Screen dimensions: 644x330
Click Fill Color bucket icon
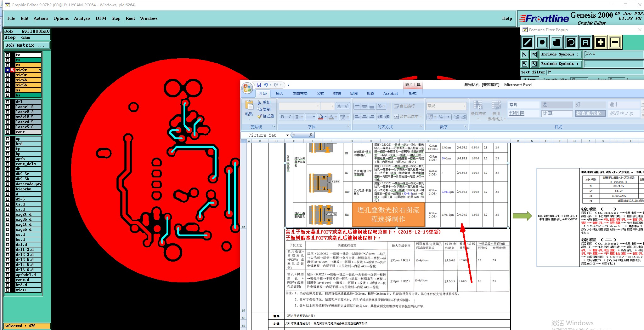pyautogui.click(x=320, y=117)
